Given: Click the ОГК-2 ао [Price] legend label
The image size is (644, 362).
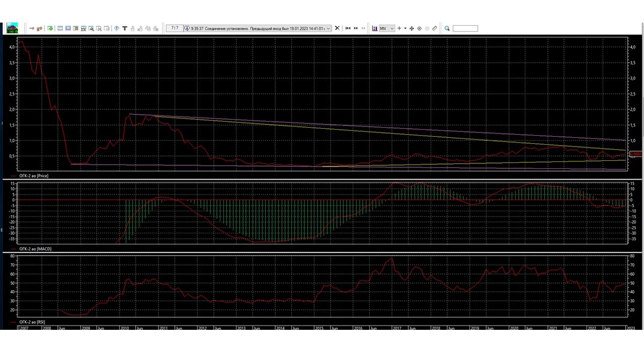Looking at the screenshot, I should (34, 175).
